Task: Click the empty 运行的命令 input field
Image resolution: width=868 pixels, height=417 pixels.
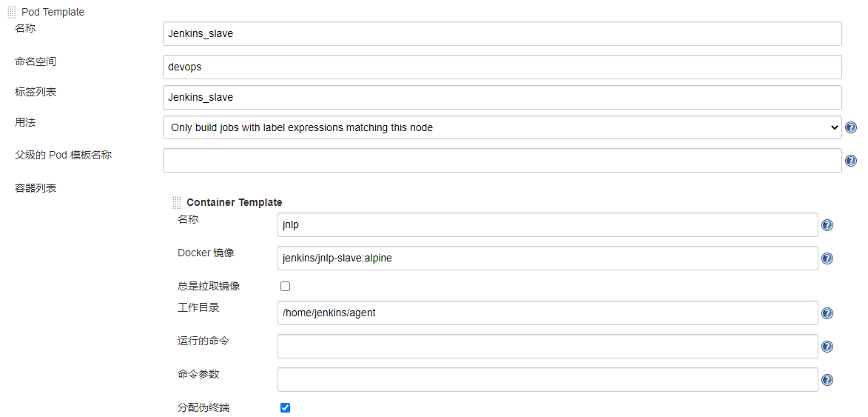Action: 548,346
